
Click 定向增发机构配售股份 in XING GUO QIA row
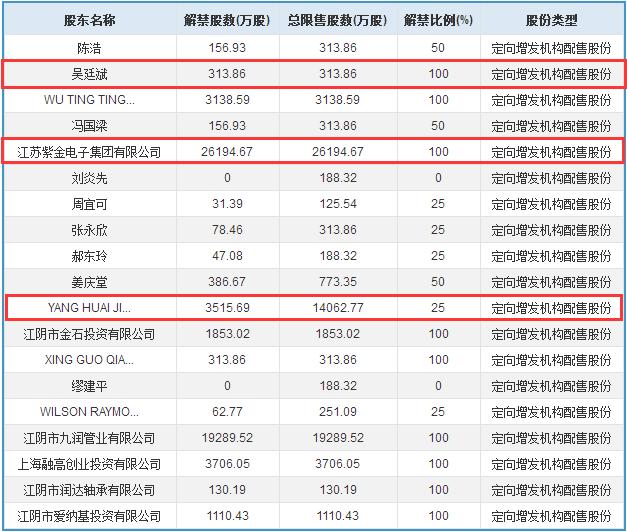point(551,360)
